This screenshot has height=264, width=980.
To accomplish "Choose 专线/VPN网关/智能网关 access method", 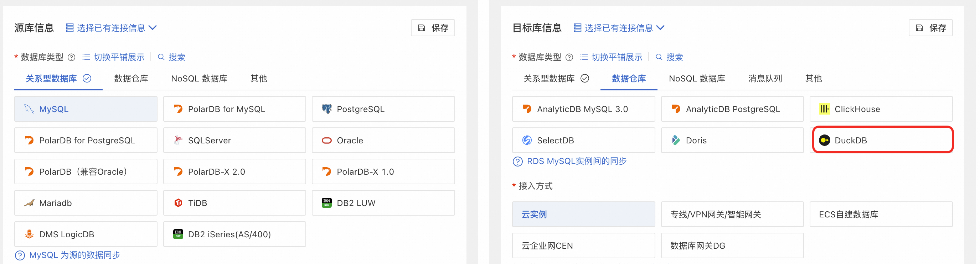I will coord(732,214).
